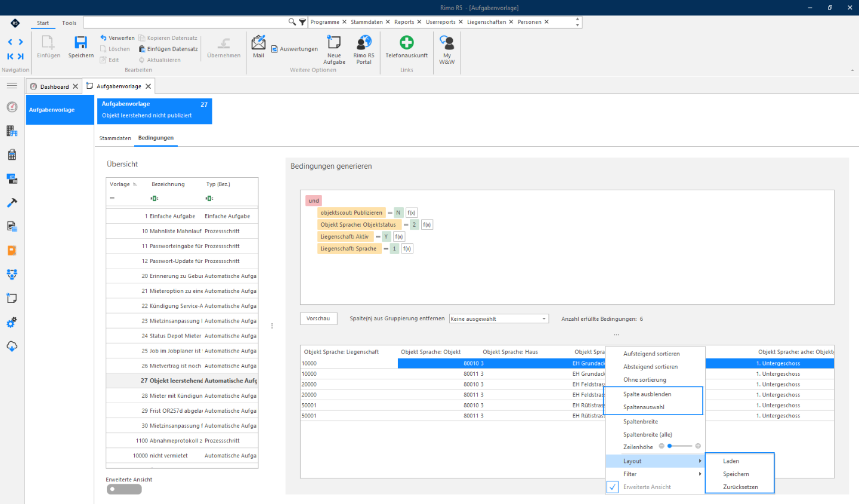
Task: Select Spalte ausblenden in the context menu
Action: point(647,394)
